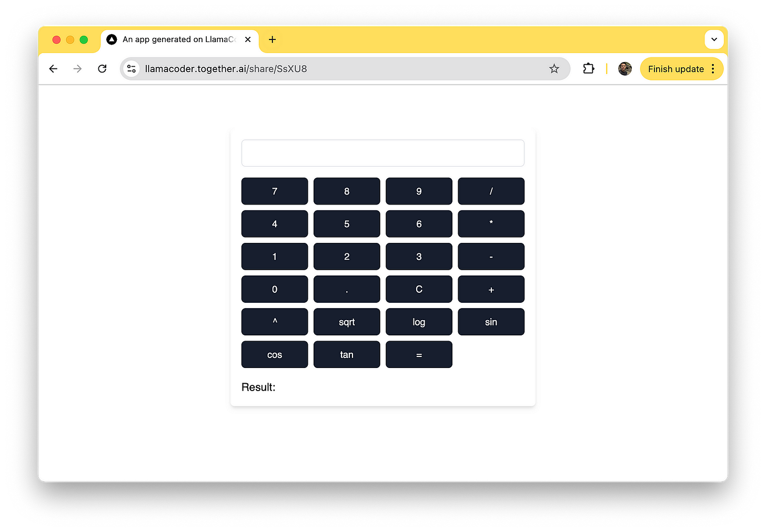The image size is (766, 532).
Task: Bookmark the page using the star
Action: (554, 68)
